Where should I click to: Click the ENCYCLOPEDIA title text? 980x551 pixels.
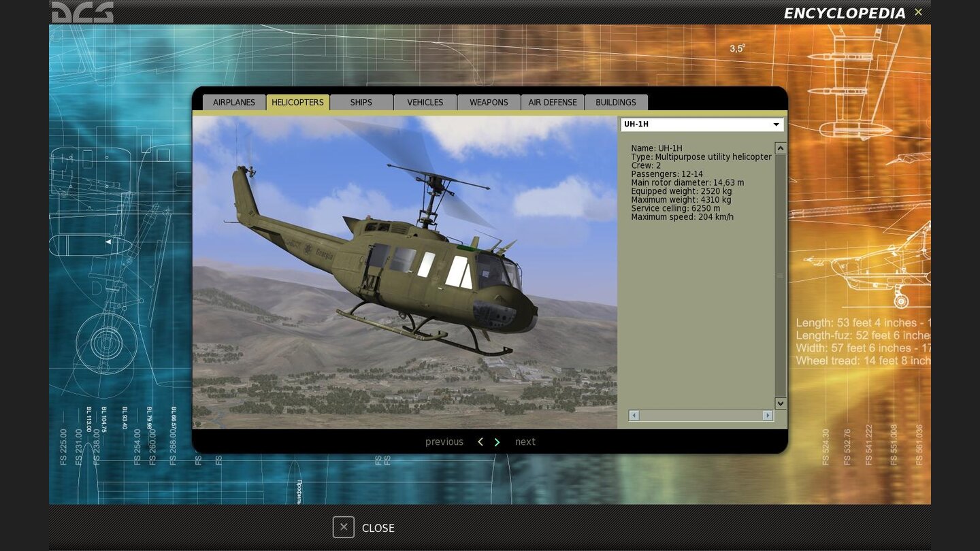pos(845,14)
